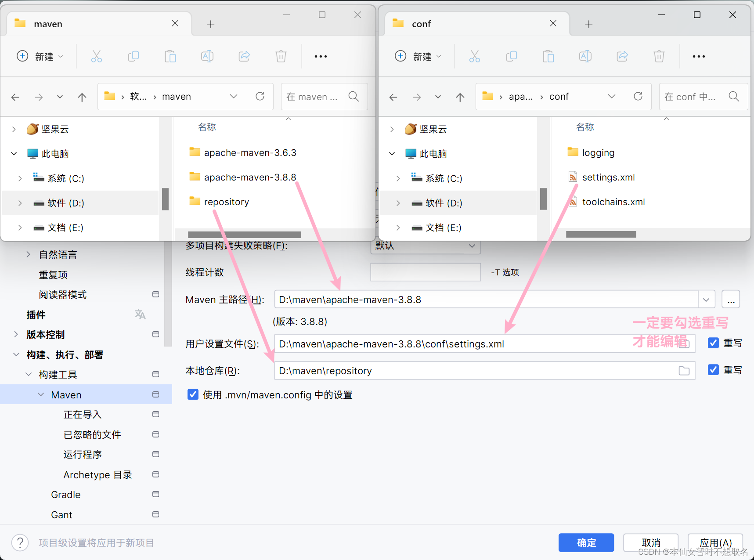Toggle 重写 checkbox for user settings file
Image resolution: width=754 pixels, height=560 pixels.
pos(714,343)
